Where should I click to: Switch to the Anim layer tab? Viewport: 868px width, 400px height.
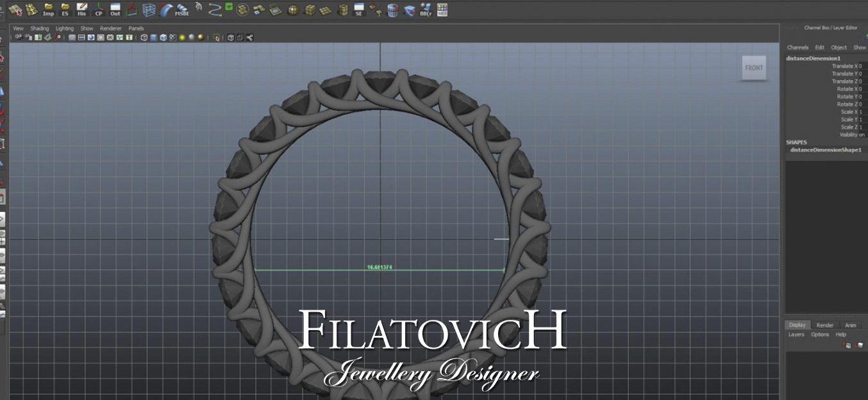[850, 325]
